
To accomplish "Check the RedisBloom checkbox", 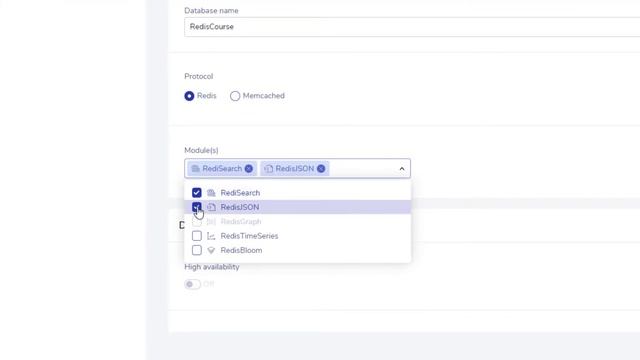I will (197, 250).
